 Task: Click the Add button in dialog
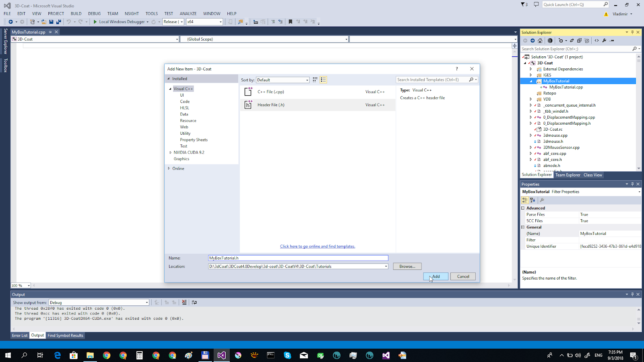[436, 276]
